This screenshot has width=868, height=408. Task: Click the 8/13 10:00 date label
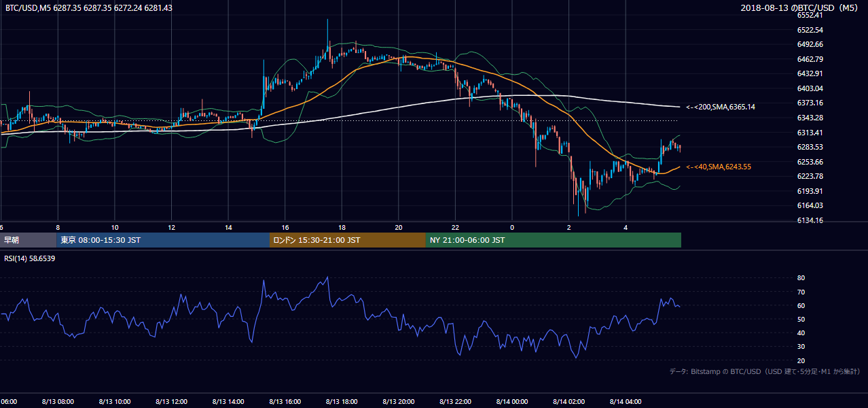[114, 401]
